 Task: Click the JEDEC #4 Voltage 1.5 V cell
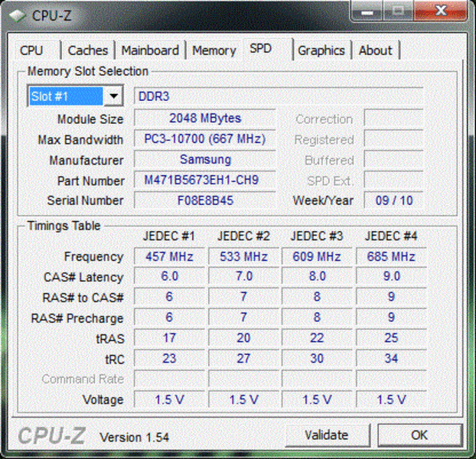(391, 399)
